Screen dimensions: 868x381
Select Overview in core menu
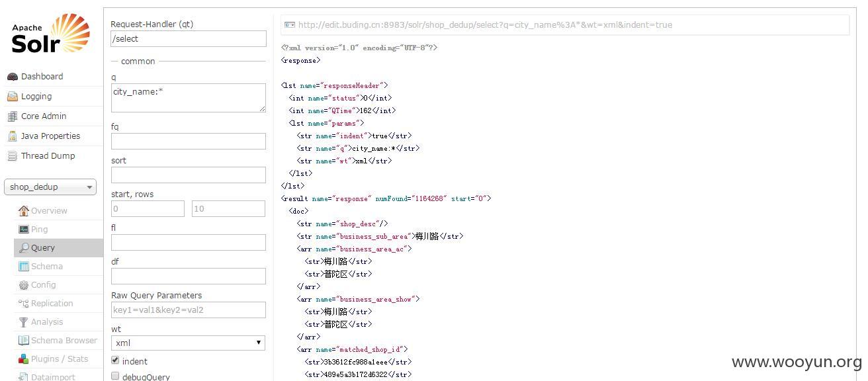pos(49,211)
